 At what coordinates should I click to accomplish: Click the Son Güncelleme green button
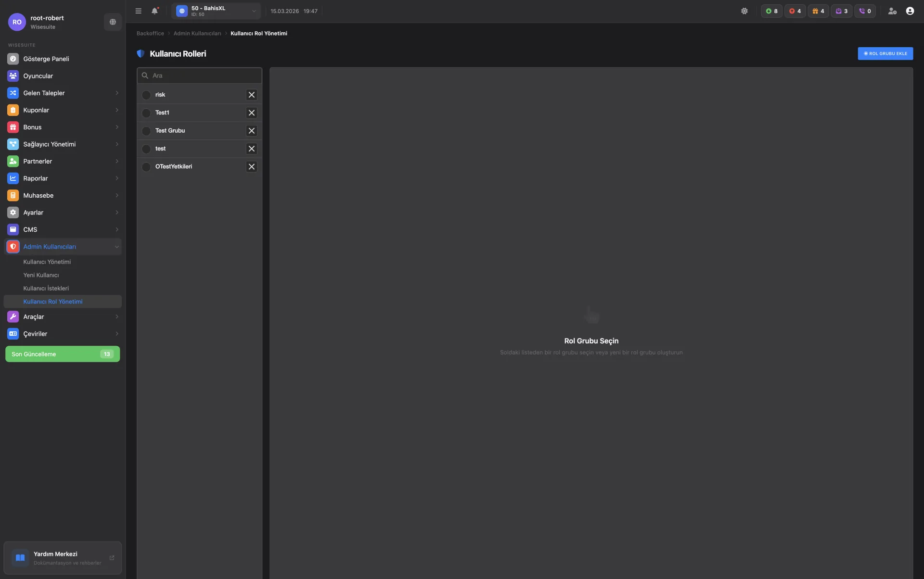click(63, 354)
